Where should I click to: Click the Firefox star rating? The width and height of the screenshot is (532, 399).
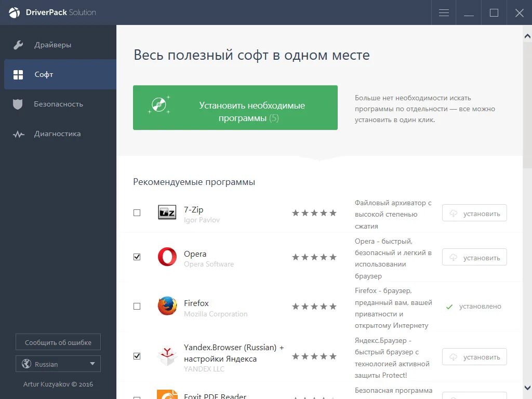click(x=314, y=307)
